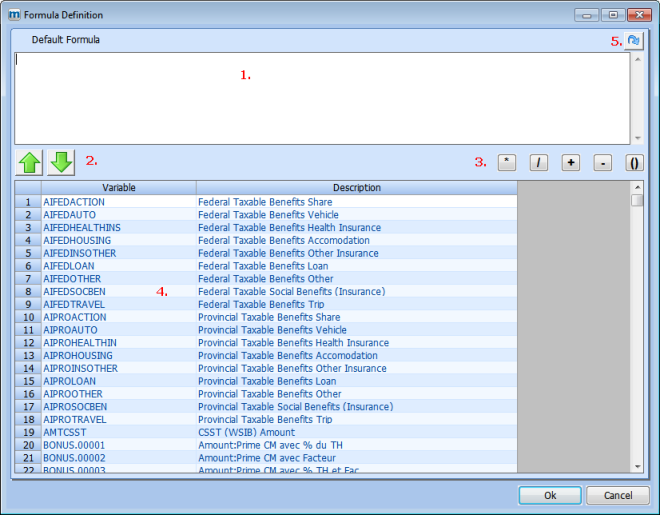Select variable AIPROSOCBEN
Image resolution: width=660 pixels, height=515 pixels.
coord(75,407)
